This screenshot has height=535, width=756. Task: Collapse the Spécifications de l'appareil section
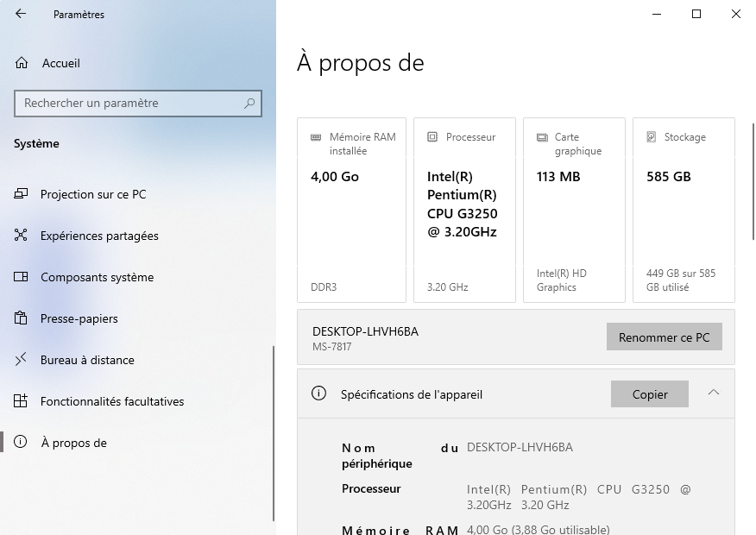(x=713, y=393)
